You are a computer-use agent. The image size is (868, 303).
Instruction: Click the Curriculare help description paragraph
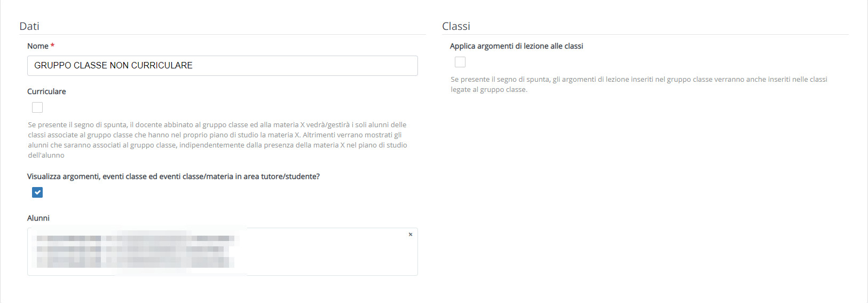218,140
